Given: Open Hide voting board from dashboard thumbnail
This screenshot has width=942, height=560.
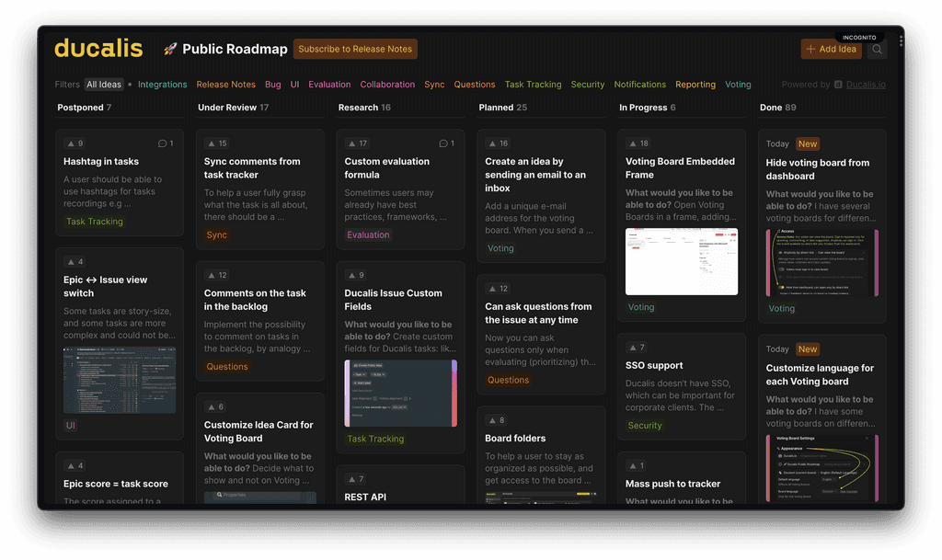Looking at the screenshot, I should click(821, 263).
